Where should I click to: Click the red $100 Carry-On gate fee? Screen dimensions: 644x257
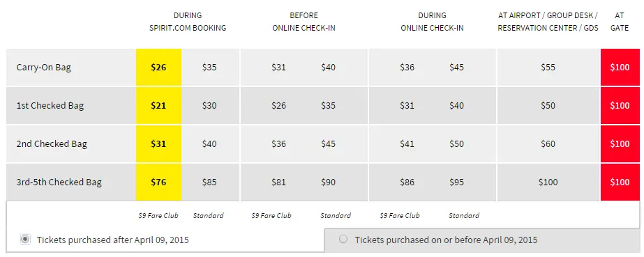pos(620,68)
